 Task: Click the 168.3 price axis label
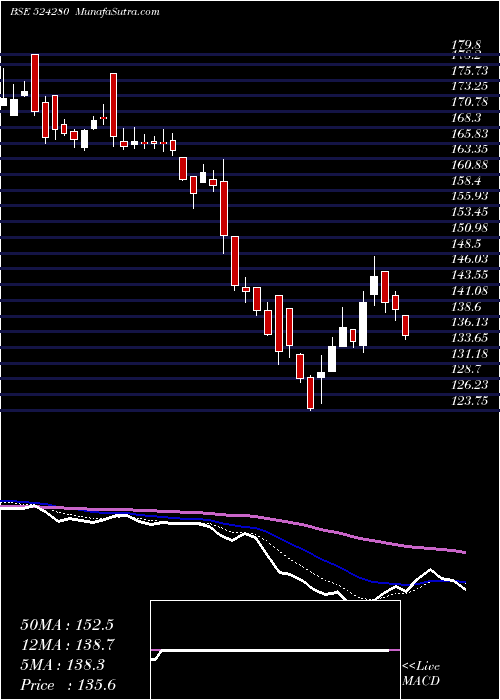click(x=467, y=118)
